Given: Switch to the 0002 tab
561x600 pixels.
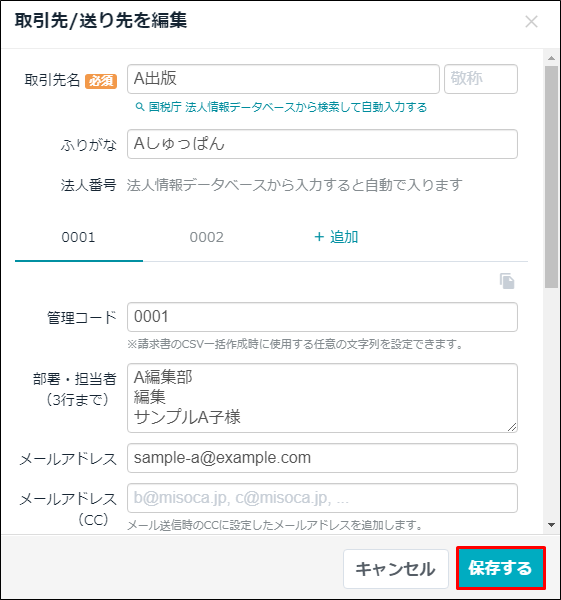Looking at the screenshot, I should (207, 238).
